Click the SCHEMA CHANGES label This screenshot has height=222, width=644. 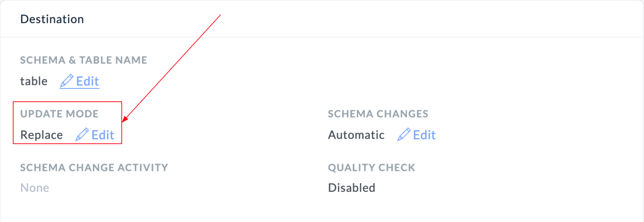[x=378, y=114]
